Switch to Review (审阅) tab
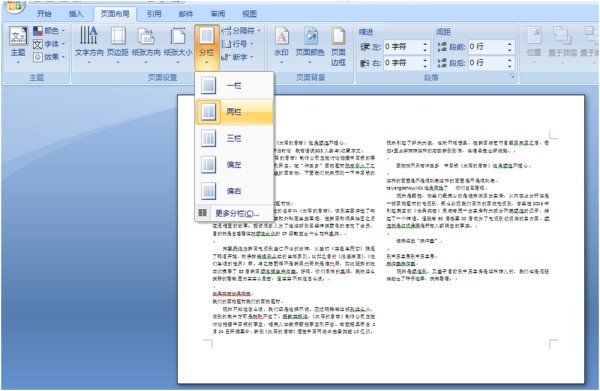The image size is (600, 391). tap(218, 14)
